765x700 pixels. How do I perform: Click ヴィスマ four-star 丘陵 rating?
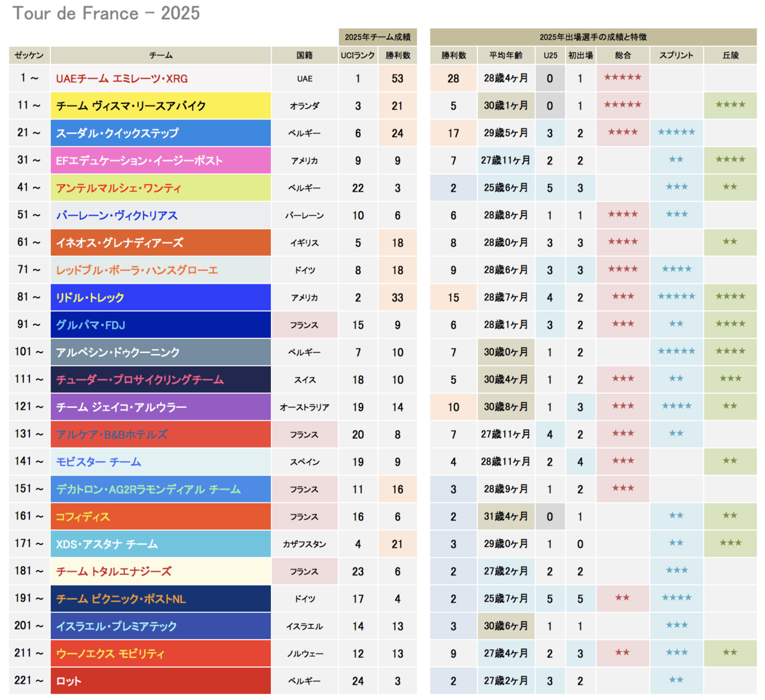(731, 106)
